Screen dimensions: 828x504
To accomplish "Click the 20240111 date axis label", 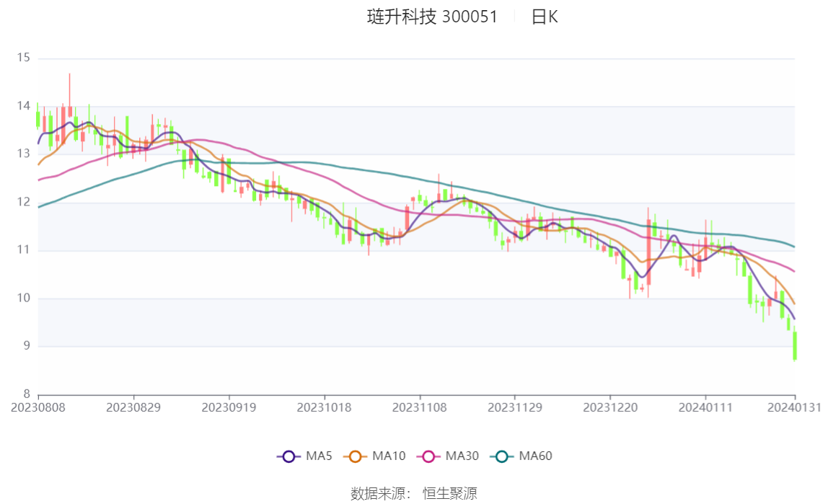I will 705,408.
